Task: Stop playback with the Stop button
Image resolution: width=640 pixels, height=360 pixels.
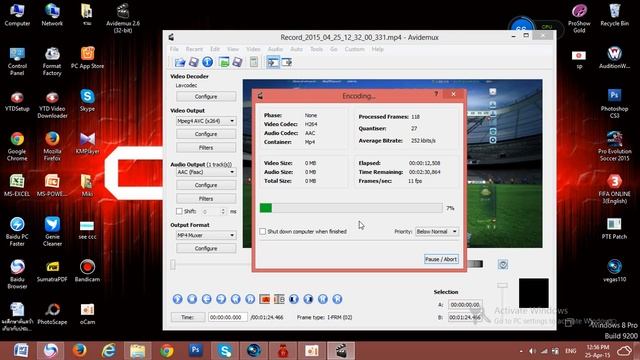Action: pyautogui.click(x=192, y=299)
